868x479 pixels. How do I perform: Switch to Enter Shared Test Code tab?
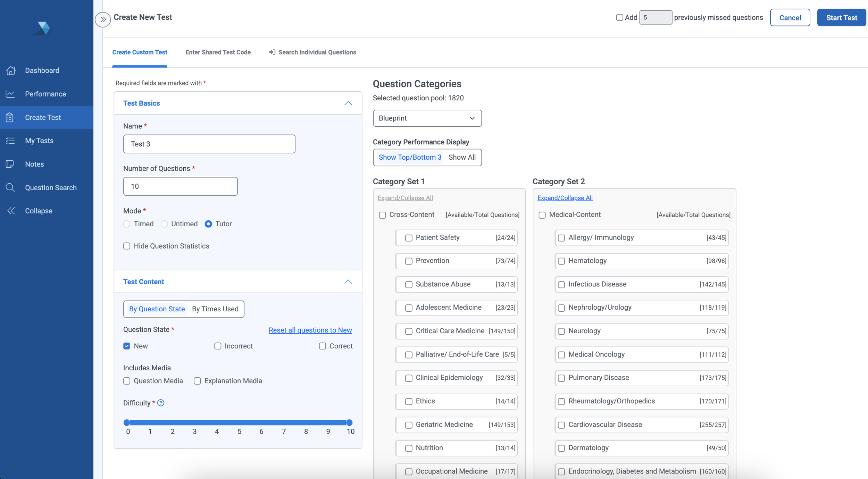click(x=218, y=52)
